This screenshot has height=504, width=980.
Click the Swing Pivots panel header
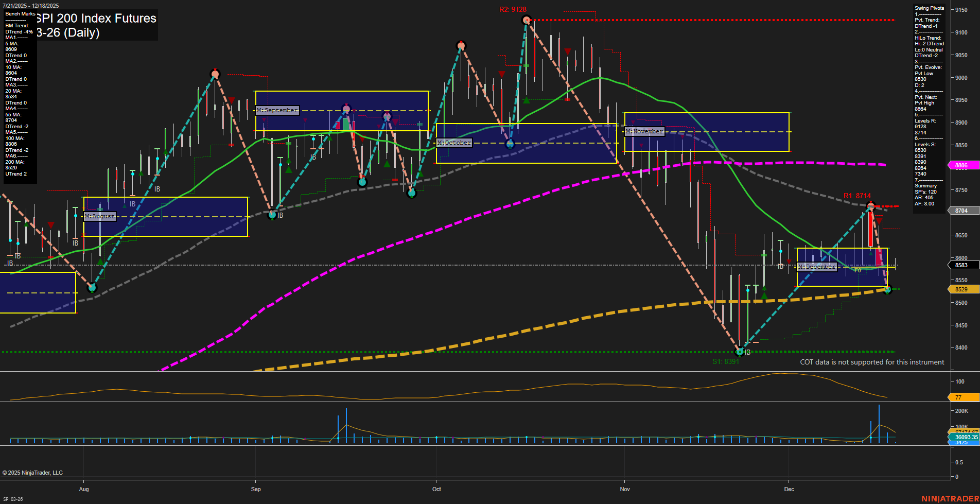[929, 8]
